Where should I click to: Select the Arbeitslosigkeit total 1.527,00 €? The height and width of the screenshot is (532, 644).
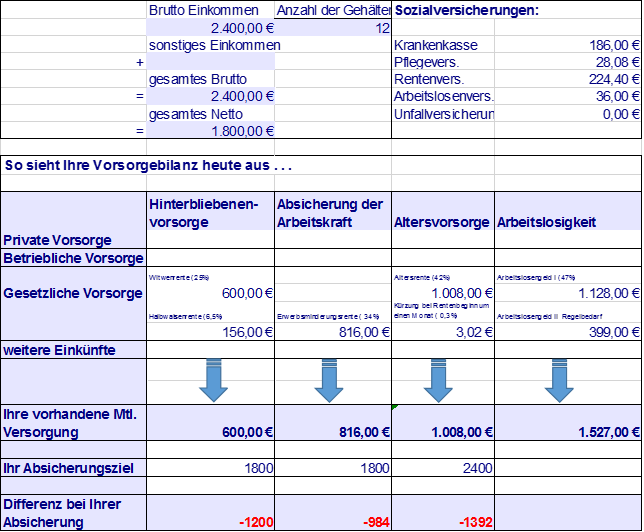pos(609,432)
